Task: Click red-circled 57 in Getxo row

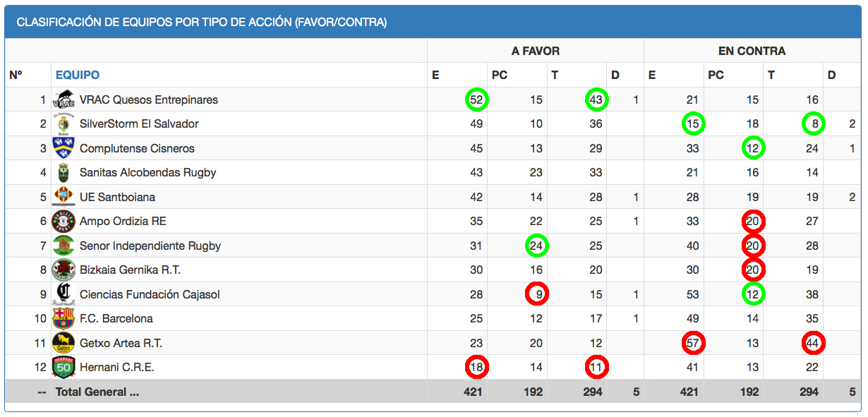Action: pos(693,344)
